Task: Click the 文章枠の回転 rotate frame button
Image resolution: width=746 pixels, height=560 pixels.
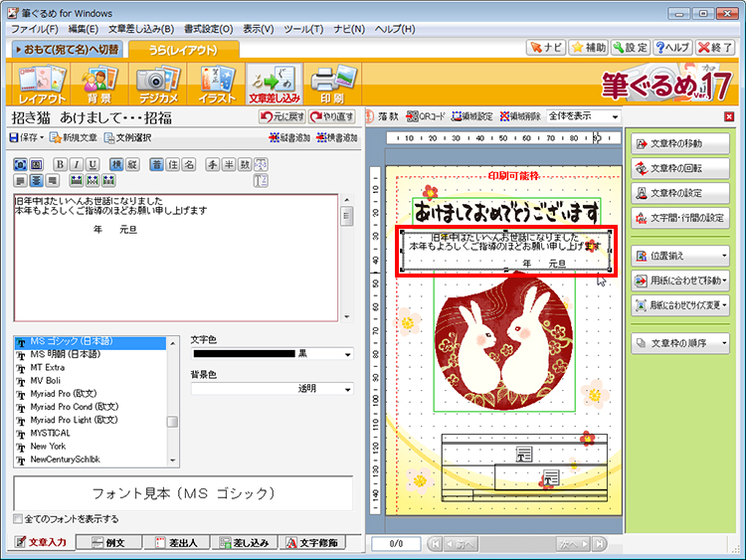Action: (x=680, y=168)
